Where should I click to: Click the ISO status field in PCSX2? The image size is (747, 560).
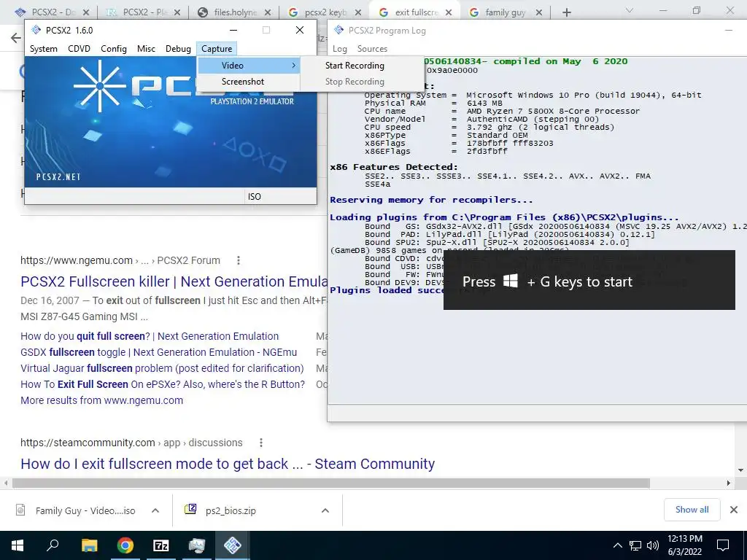280,196
